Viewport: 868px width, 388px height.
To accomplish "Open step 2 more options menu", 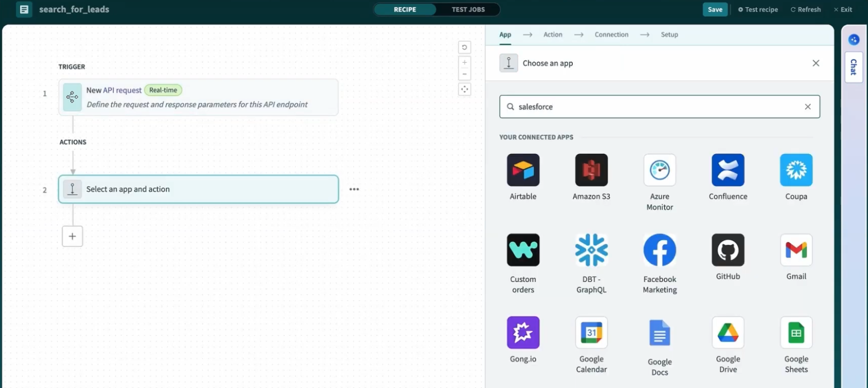I will point(354,189).
